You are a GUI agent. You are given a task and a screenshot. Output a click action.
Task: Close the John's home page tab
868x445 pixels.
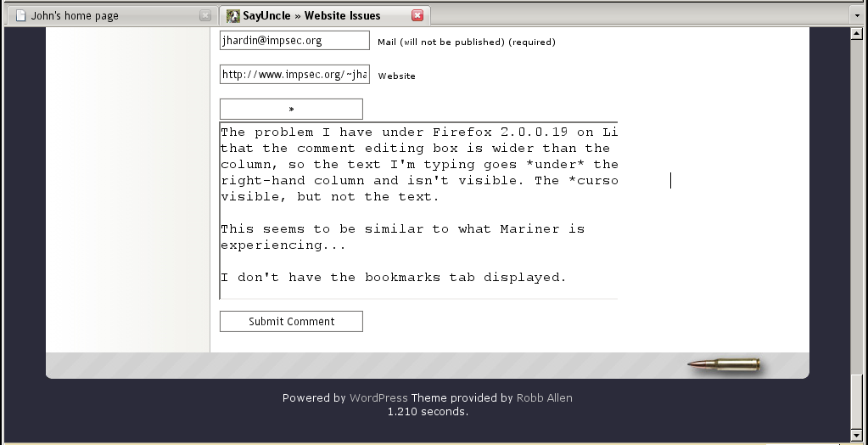tap(204, 15)
